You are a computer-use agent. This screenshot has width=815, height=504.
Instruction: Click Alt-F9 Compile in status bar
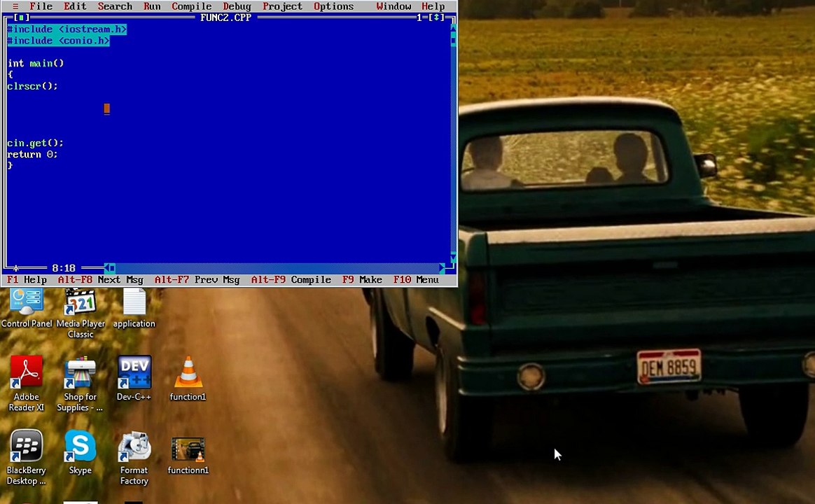291,279
